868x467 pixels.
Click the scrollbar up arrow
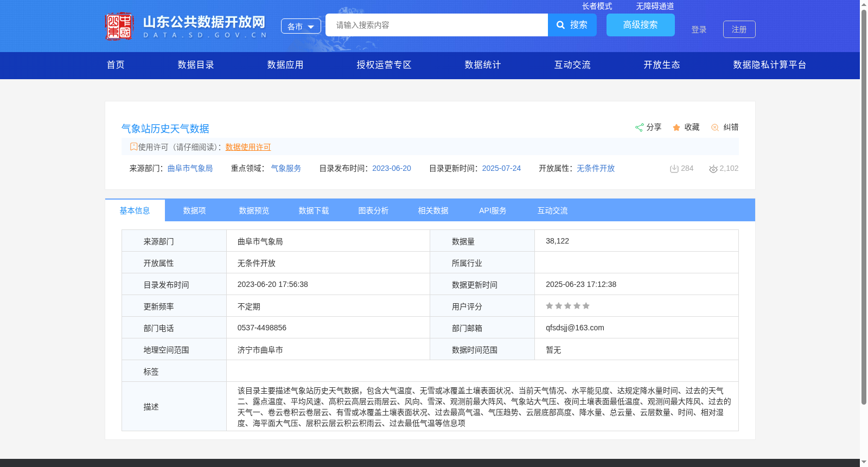point(864,4)
